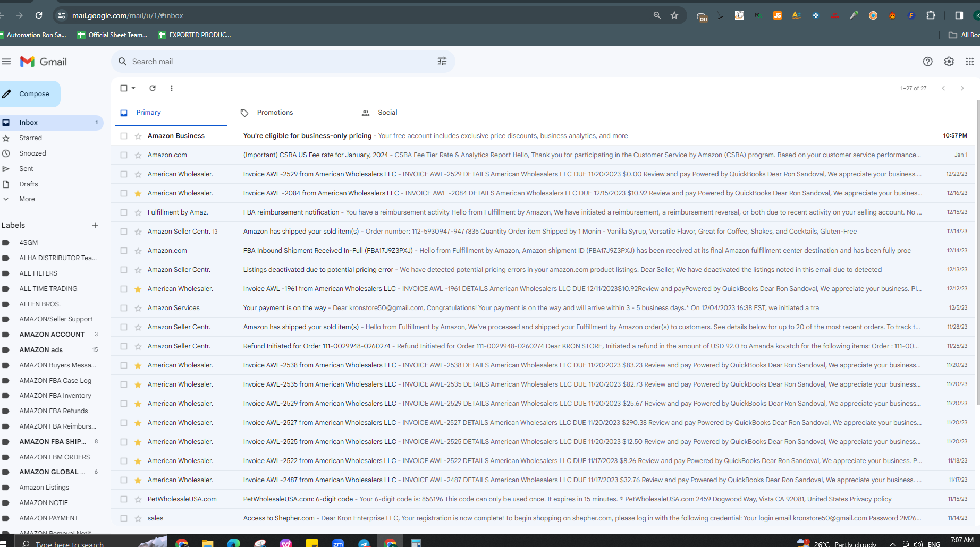Open the browser Extensions puzzle icon

click(931, 15)
